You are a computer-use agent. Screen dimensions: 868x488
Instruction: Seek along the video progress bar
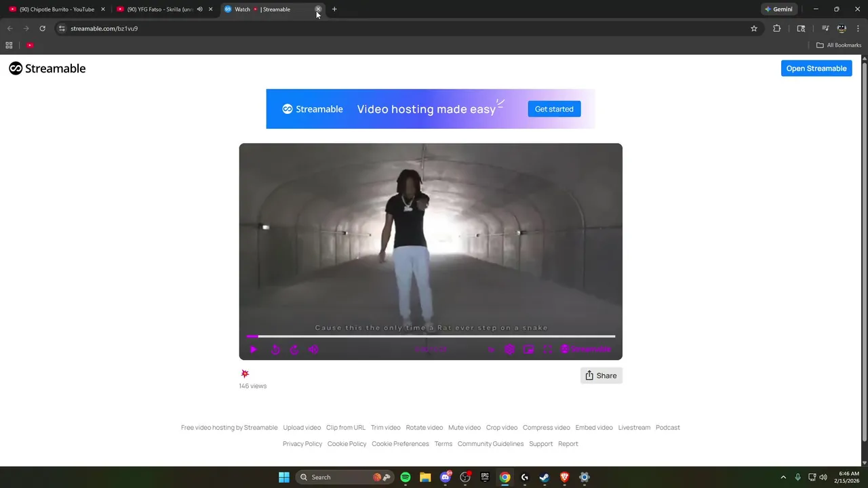[431, 336]
